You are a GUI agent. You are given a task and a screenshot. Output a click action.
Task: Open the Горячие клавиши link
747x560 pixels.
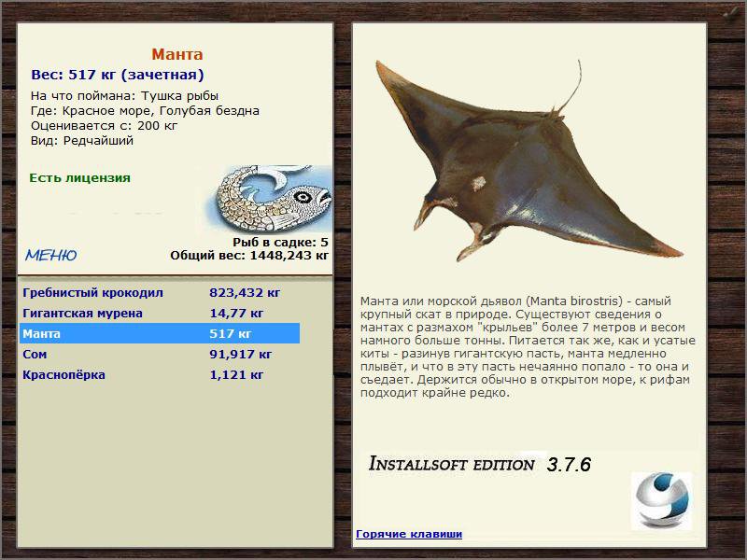[409, 534]
